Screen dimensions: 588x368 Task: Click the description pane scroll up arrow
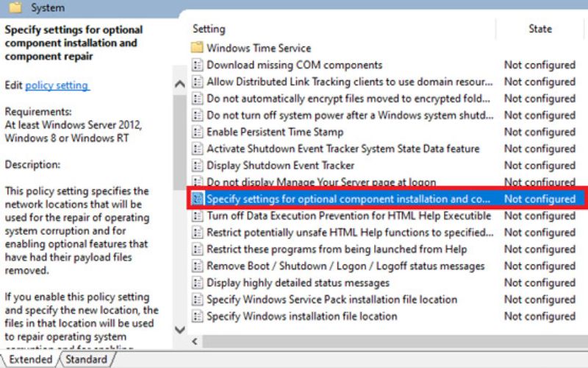(x=179, y=84)
